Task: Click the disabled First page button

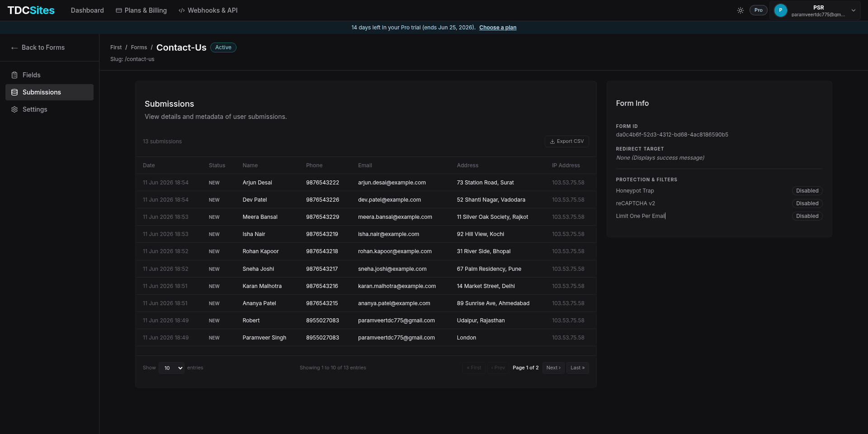Action: coord(474,368)
